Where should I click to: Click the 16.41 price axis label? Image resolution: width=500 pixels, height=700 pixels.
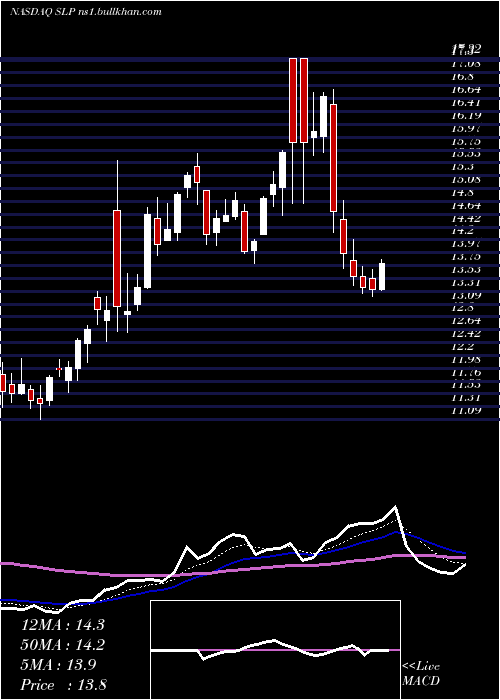(x=466, y=103)
